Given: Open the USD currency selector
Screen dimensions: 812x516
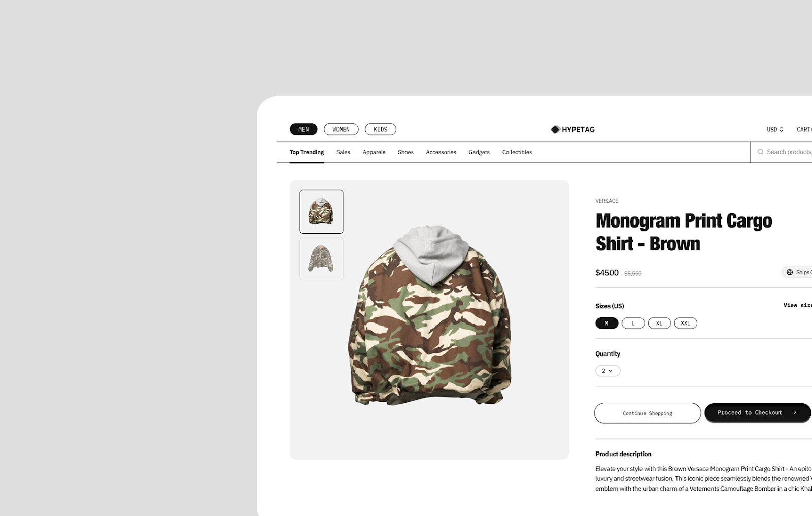Looking at the screenshot, I should [775, 130].
